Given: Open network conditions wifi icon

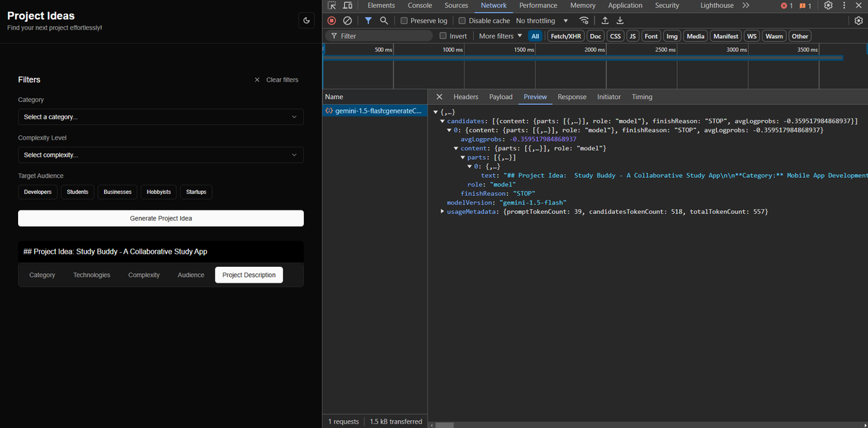Looking at the screenshot, I should [584, 21].
